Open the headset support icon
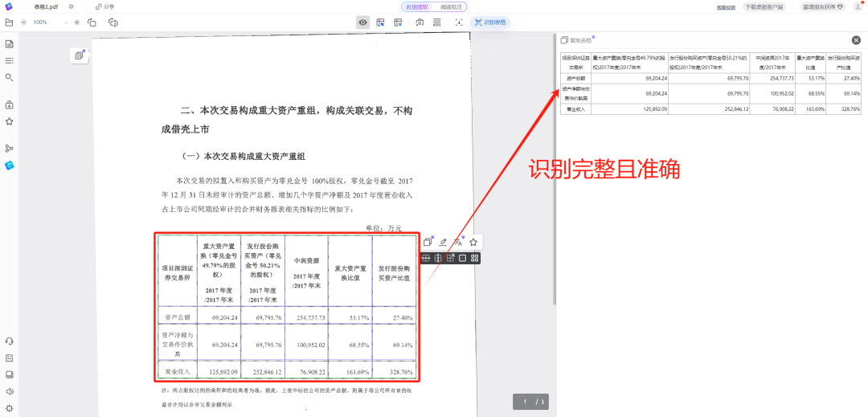 pos(9,341)
